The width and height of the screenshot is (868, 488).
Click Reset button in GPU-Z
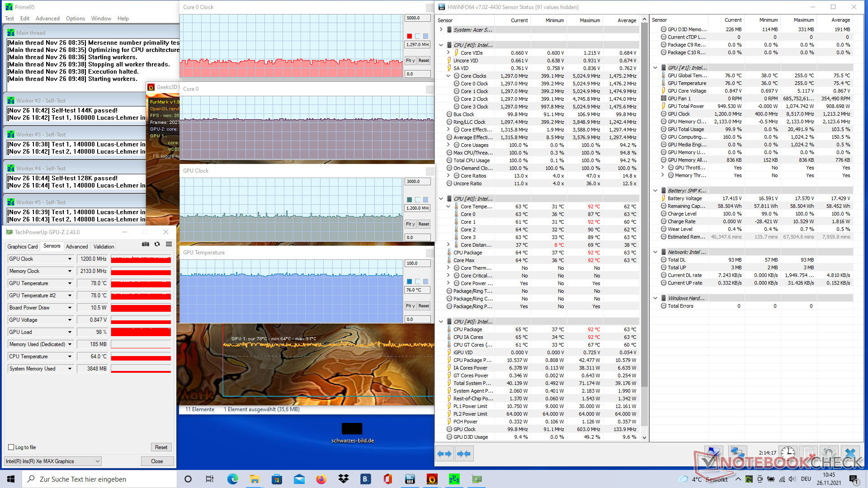(x=161, y=447)
